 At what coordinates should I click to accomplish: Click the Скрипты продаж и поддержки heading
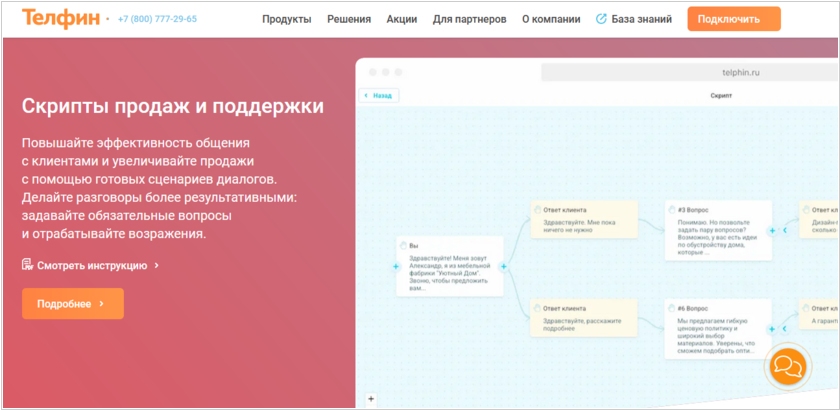(172, 106)
